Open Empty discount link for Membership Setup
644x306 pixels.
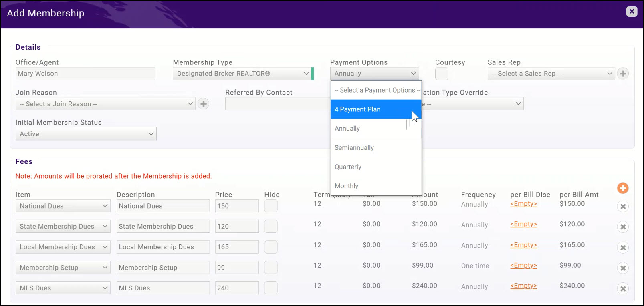[x=523, y=265]
